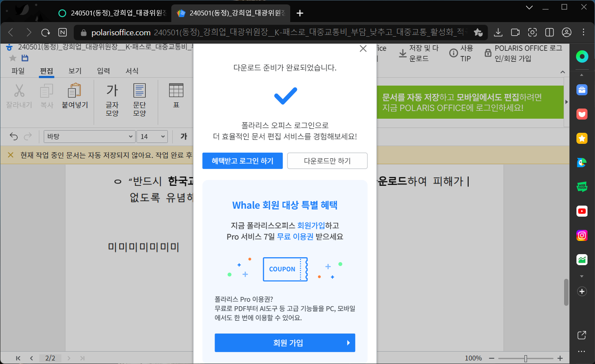Image resolution: width=595 pixels, height=364 pixels.
Task: Click the browser back arrow
Action: tap(11, 32)
